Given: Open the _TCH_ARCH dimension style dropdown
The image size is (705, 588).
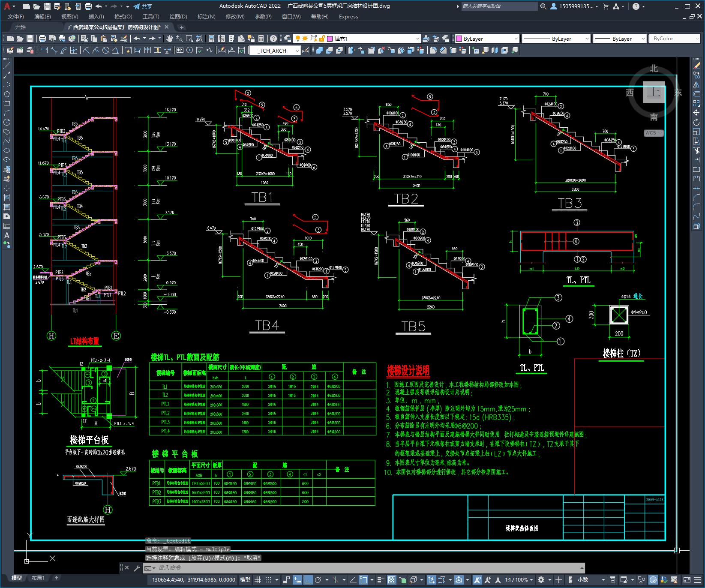Looking at the screenshot, I should [x=275, y=51].
